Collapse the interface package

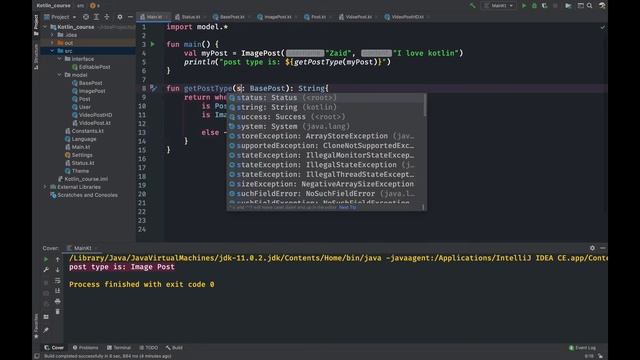coord(60,59)
